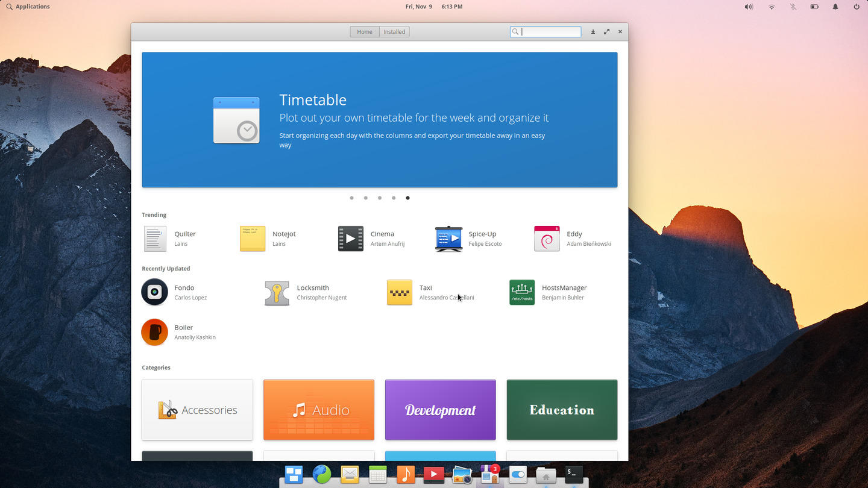Switch to the Installed tab
Screen dimensions: 868x488
394,32
